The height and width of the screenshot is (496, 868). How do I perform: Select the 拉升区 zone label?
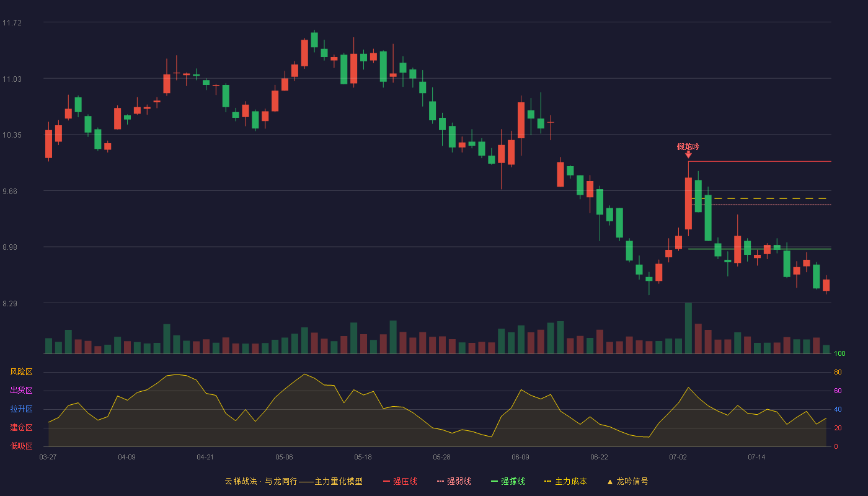click(21, 409)
